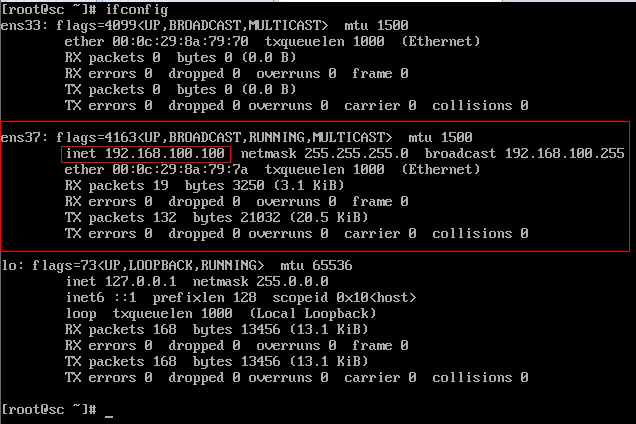Viewport: 636px width, 424px height.
Task: Select bytes 3250 (3.1 KiB) value
Action: point(264,185)
